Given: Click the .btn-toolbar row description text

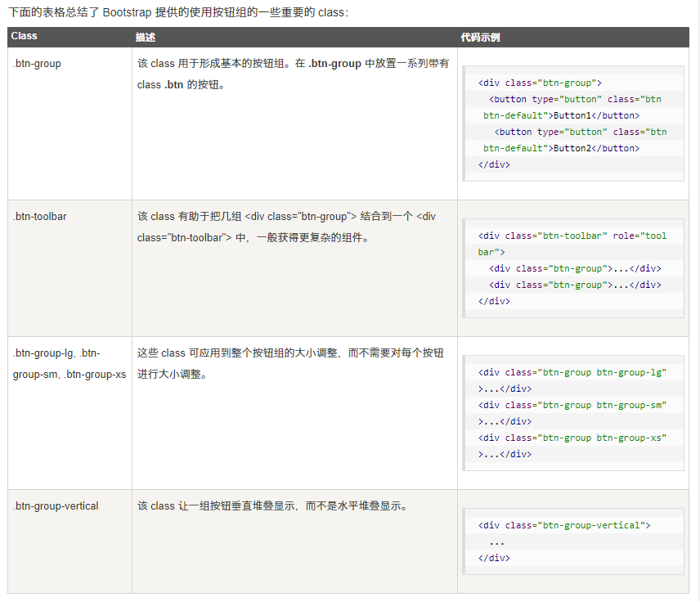Looking at the screenshot, I should pos(286,227).
